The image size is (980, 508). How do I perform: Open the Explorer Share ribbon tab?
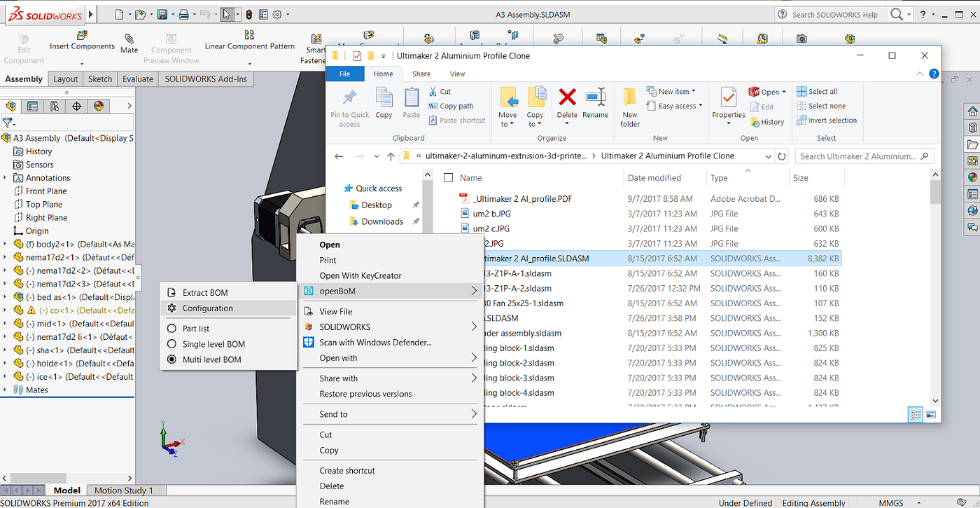pyautogui.click(x=421, y=74)
